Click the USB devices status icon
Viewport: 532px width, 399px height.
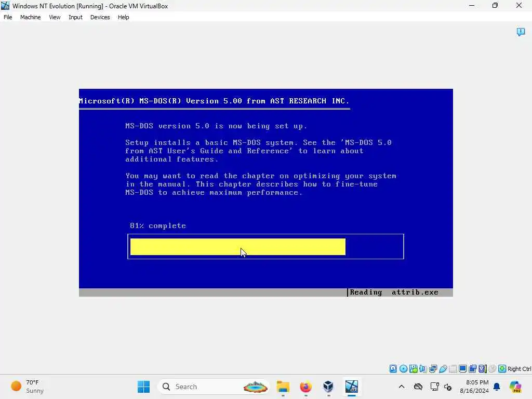click(443, 369)
